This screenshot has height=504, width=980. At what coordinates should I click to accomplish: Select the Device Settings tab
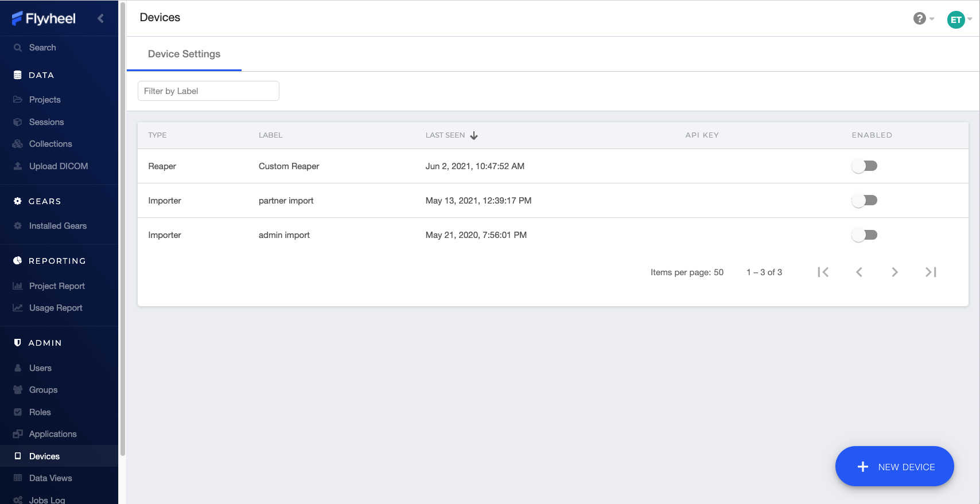pos(184,54)
